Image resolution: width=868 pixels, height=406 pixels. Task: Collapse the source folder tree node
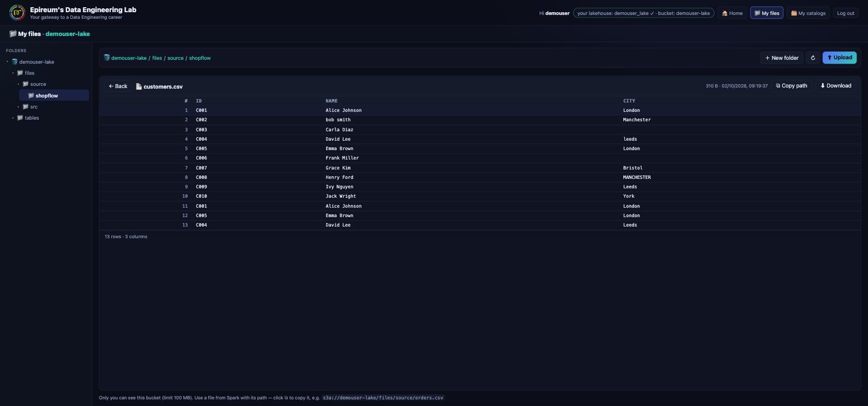(19, 84)
